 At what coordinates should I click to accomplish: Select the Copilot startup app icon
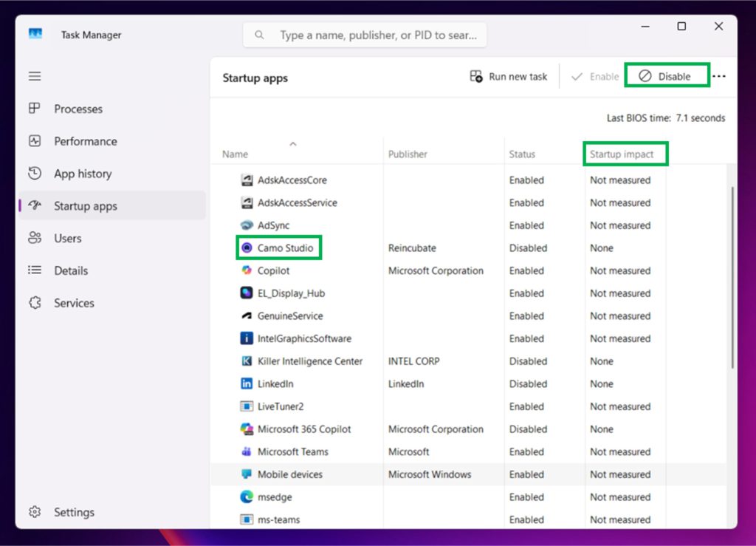247,270
